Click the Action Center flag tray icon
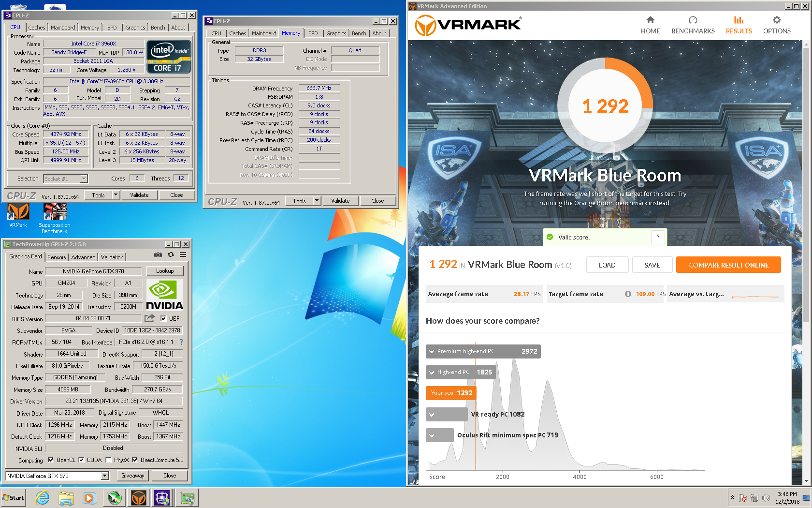The height and width of the screenshot is (508, 812). [x=743, y=498]
